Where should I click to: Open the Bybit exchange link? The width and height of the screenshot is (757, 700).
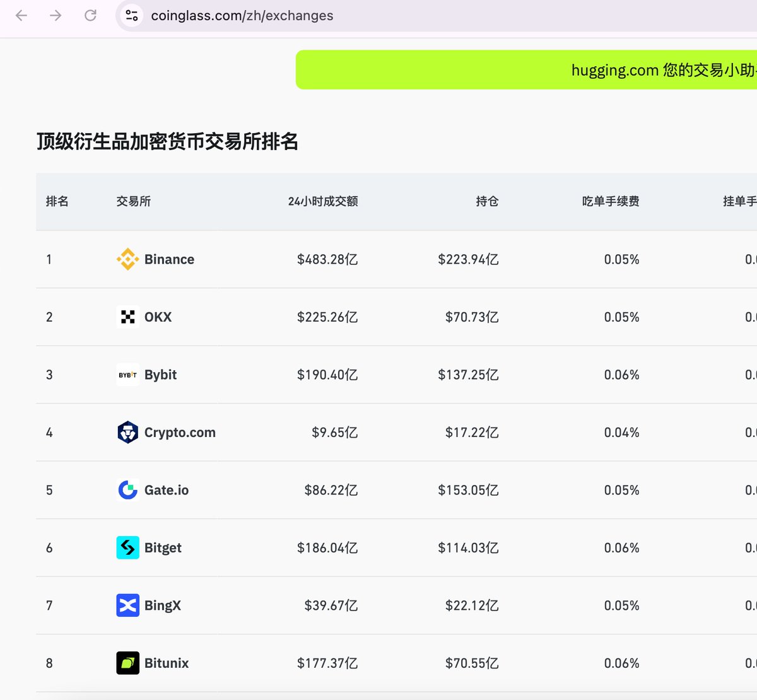click(x=160, y=375)
